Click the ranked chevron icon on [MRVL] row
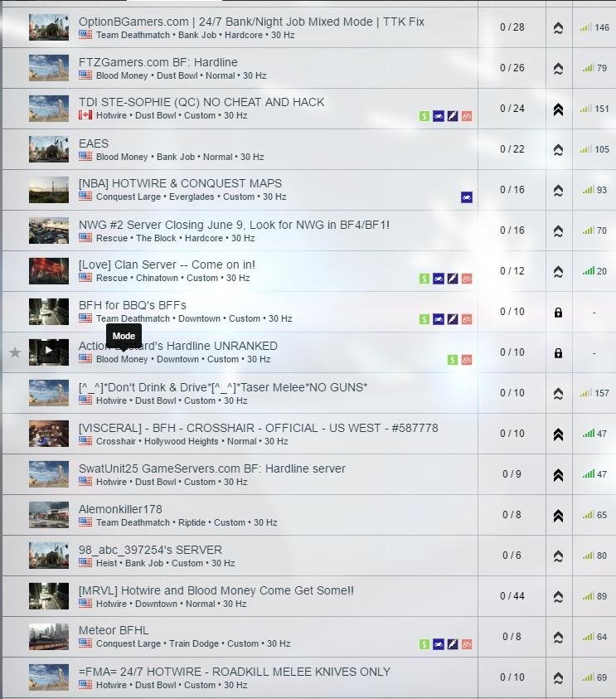This screenshot has height=699, width=616. pyautogui.click(x=558, y=597)
